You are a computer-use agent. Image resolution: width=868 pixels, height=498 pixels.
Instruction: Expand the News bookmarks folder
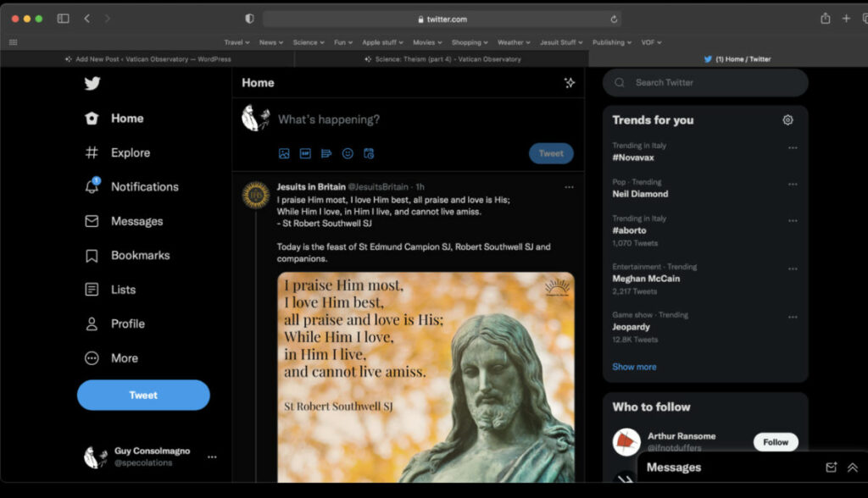[271, 42]
